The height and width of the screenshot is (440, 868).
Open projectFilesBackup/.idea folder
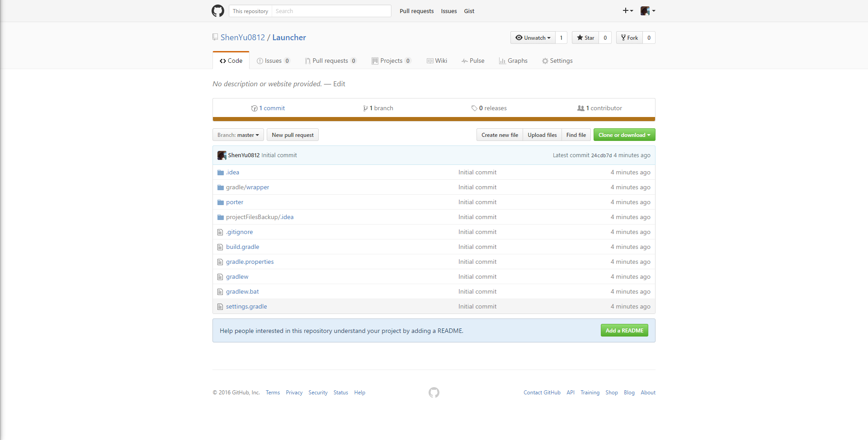point(259,217)
